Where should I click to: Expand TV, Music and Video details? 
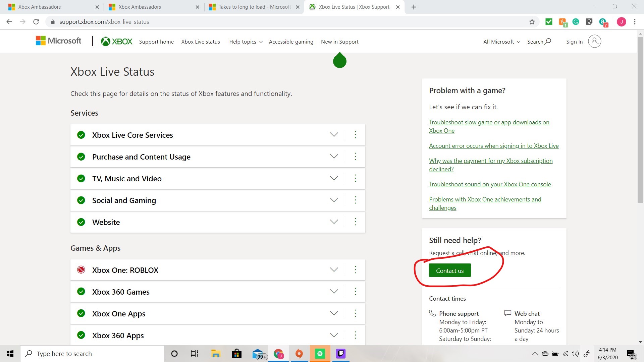334,178
